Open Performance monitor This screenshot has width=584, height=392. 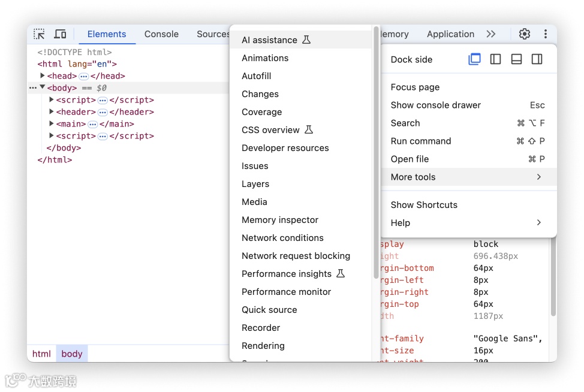pos(301,292)
